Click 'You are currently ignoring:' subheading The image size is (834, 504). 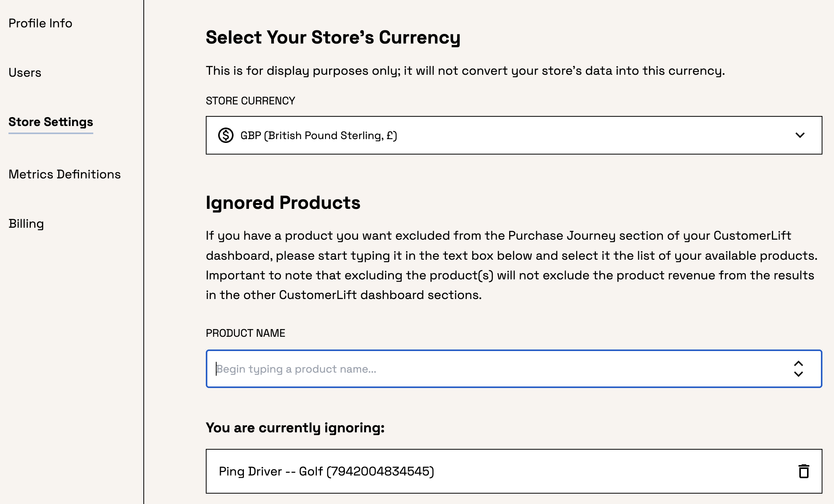coord(295,428)
